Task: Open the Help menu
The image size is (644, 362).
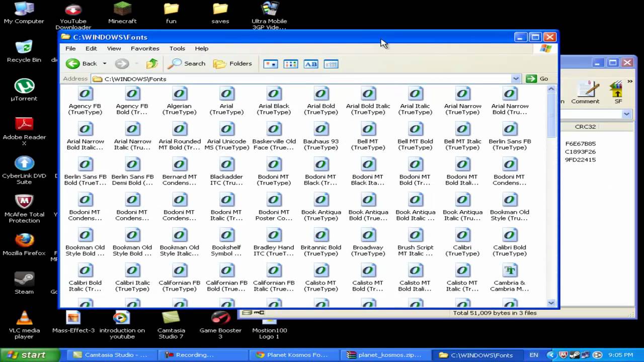Action: [x=202, y=48]
